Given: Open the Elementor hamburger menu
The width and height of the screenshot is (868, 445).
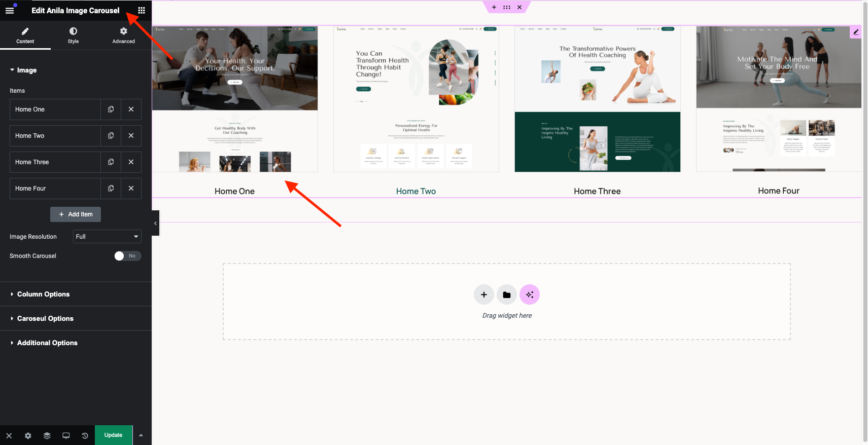Looking at the screenshot, I should pos(10,10).
